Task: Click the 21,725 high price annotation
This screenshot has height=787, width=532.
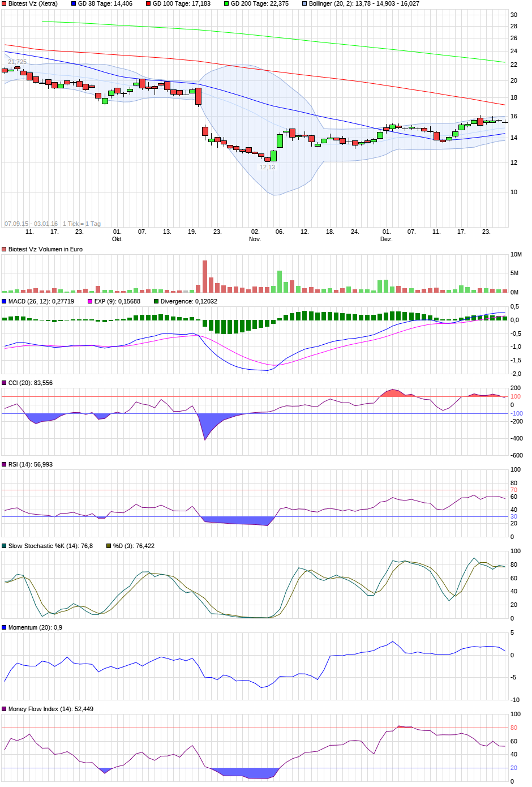Action: click(x=17, y=62)
